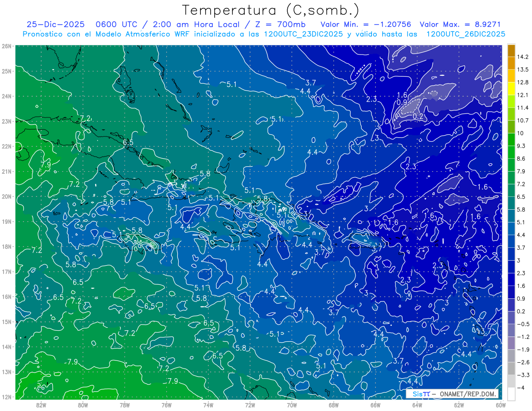The height and width of the screenshot is (411, 532).
Task: Click the 66W longitude axis label
Action: (x=375, y=404)
